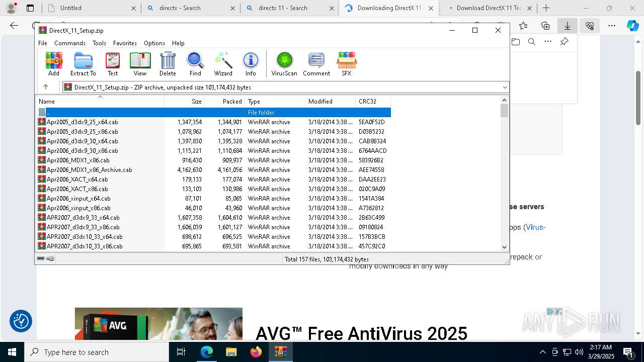
Task: Select the parent folder '..' row
Action: click(x=213, y=113)
